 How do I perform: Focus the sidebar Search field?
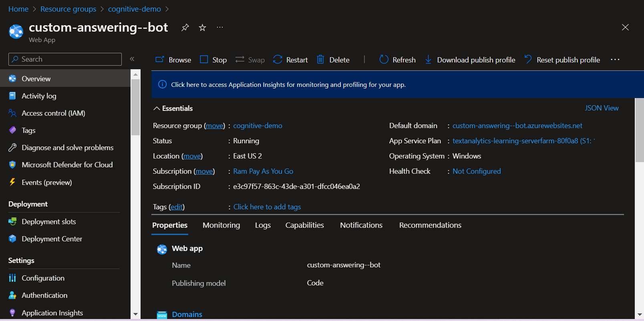tap(65, 59)
